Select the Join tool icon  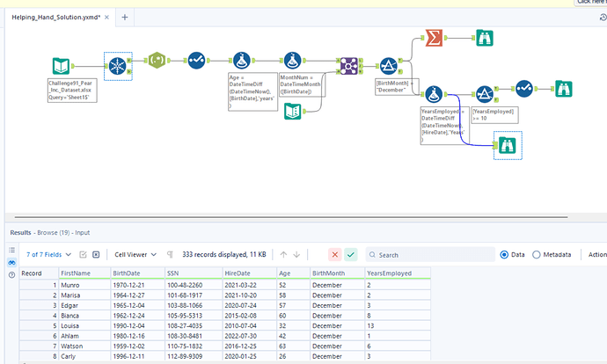347,65
